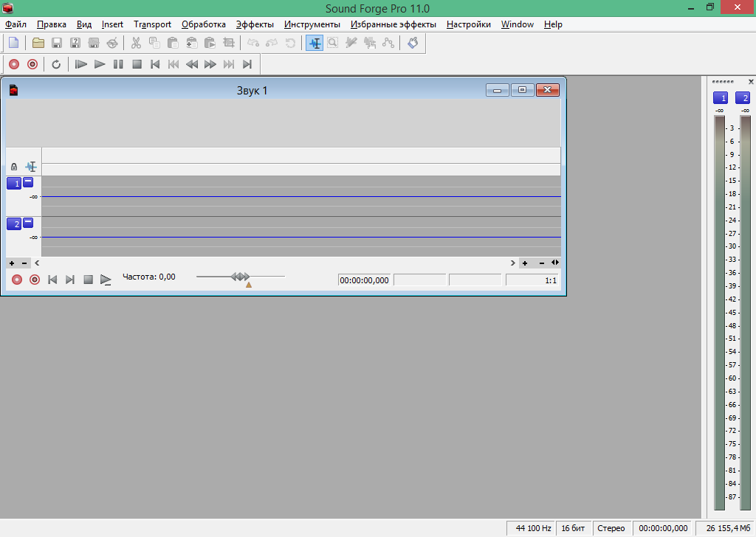The image size is (756, 537).
Task: Collapse channel 2 with its minus button
Action: pos(28,222)
